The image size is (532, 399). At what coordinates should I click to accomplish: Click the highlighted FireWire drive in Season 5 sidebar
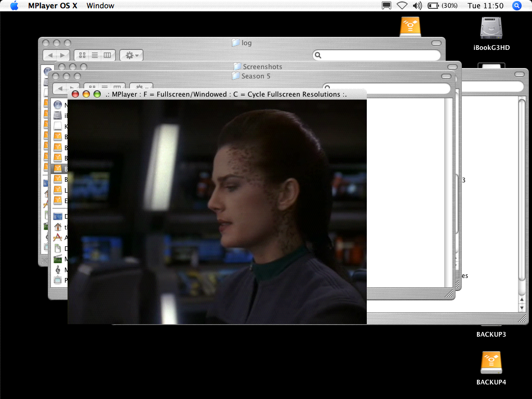point(58,169)
